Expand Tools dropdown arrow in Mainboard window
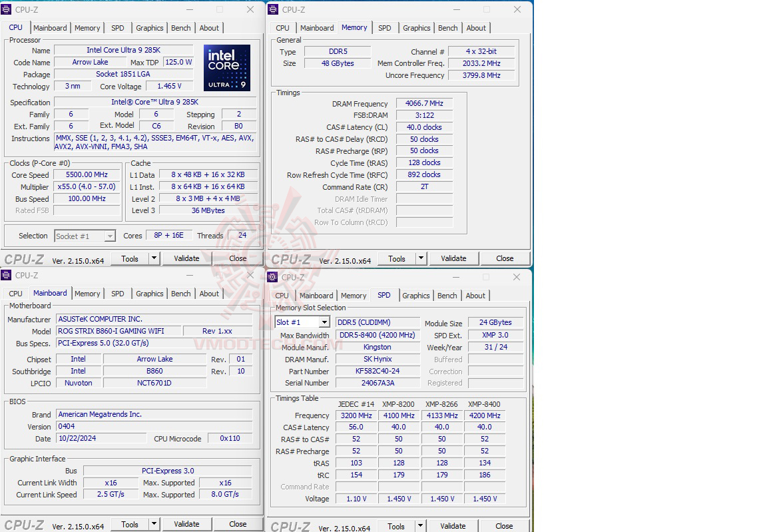 [x=154, y=524]
